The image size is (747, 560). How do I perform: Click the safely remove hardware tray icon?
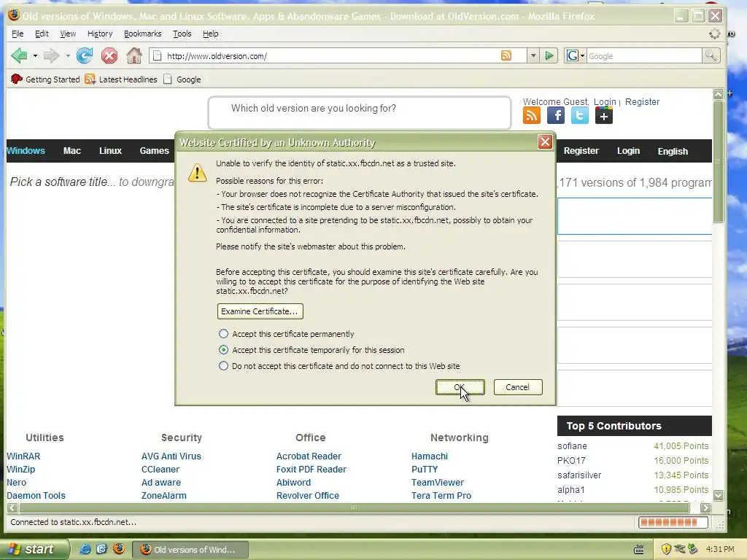coord(693,549)
